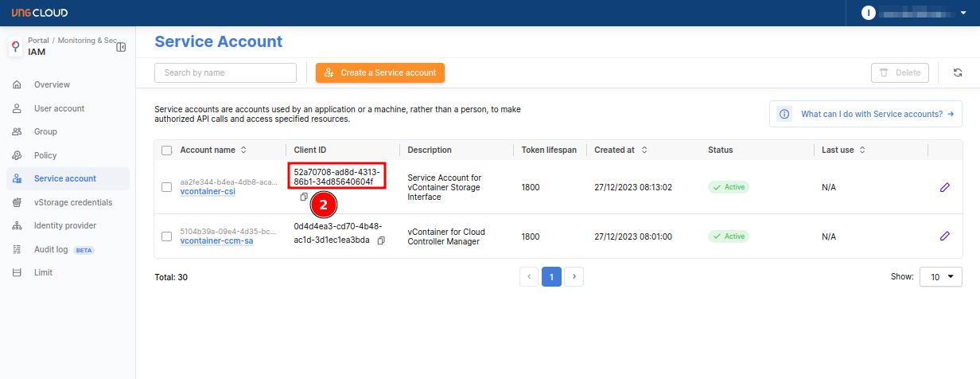Go to the next page arrow
Image resolution: width=980 pixels, height=379 pixels.
pos(574,276)
